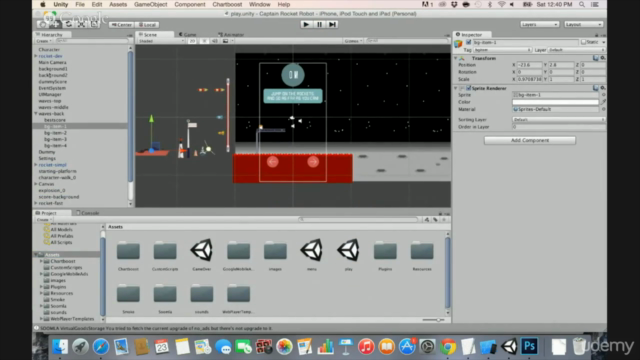Open the Layout dropdown
This screenshot has height=360, width=640.
pyautogui.click(x=584, y=24)
